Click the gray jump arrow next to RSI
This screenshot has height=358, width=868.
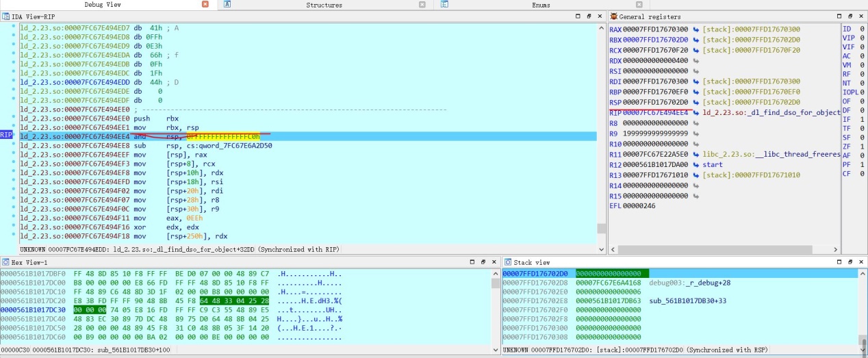[x=696, y=71]
